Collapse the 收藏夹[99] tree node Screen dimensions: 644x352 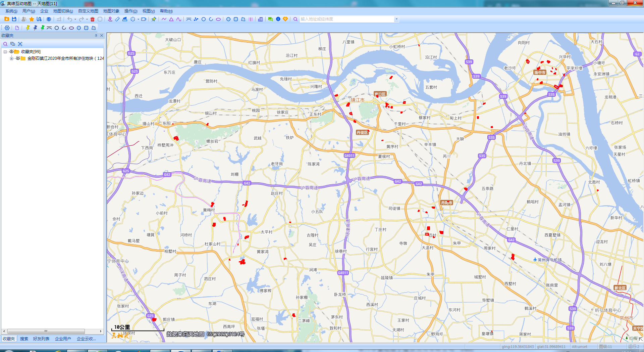[5, 52]
